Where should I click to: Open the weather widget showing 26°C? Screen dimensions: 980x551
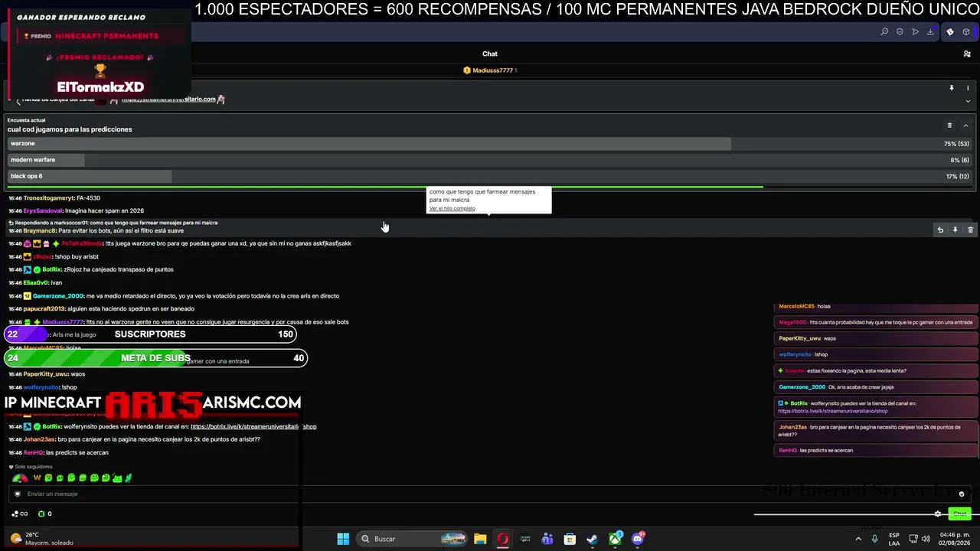coord(42,539)
